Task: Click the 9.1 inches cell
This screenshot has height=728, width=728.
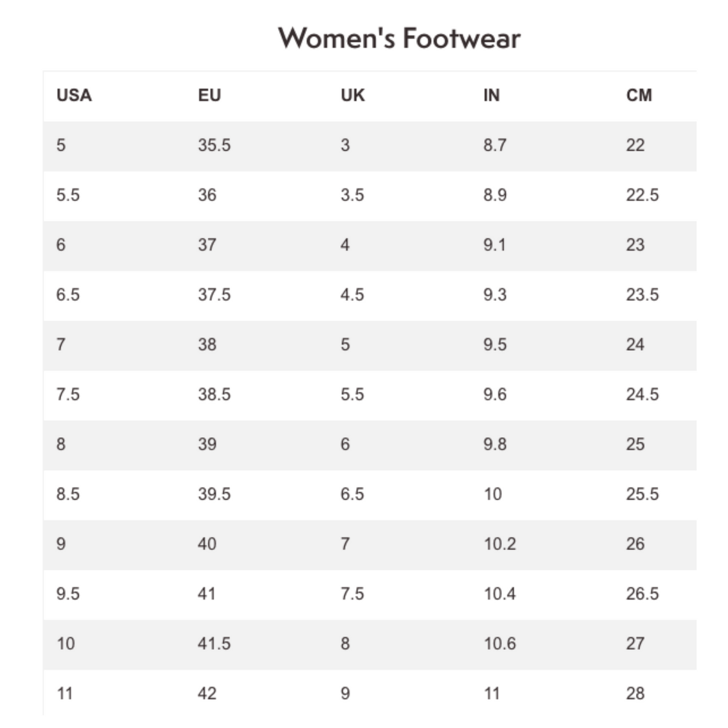Action: point(495,245)
